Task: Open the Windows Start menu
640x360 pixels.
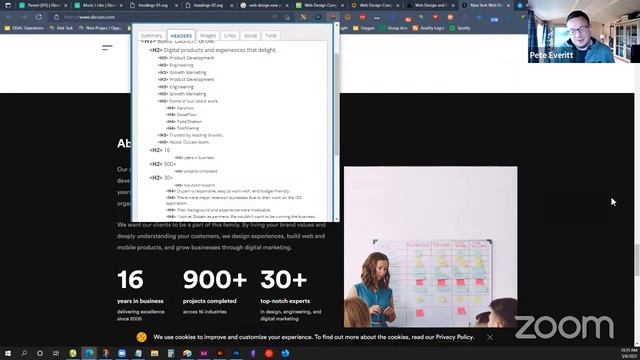Action: tap(8, 353)
